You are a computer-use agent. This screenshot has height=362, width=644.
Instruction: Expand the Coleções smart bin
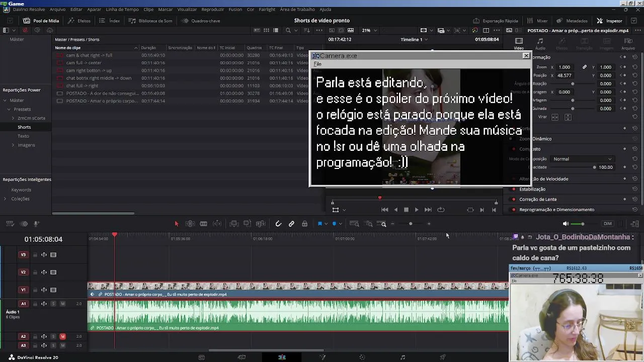click(x=5, y=199)
